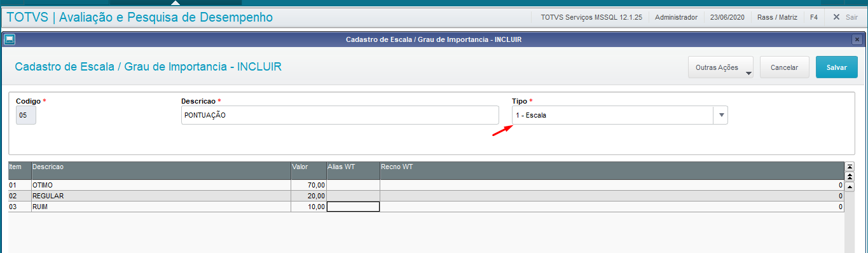This screenshot has height=253, width=868.
Task: Click Rass / Matriz in top bar
Action: coord(778,17)
